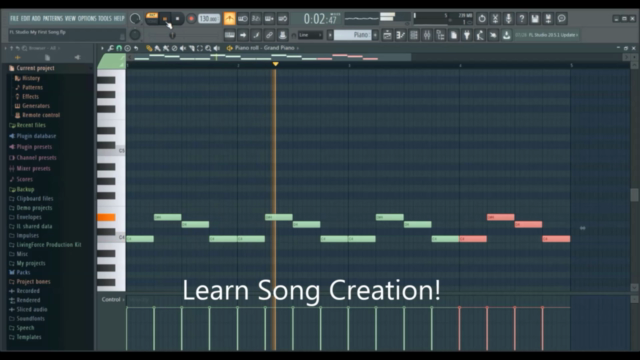This screenshot has width=640, height=360.
Task: Click the circular arrow icon in top-right shortcuts
Action: pyautogui.click(x=482, y=18)
